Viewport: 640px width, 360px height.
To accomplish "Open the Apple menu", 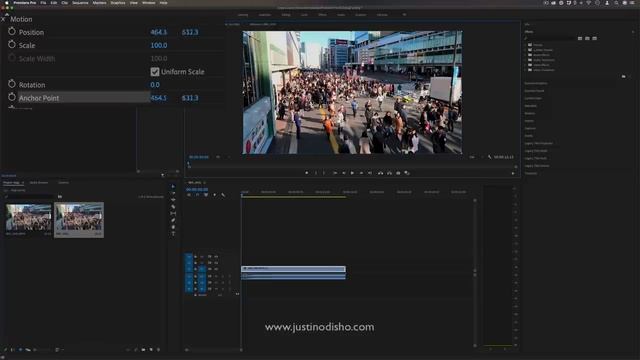I will [6, 2].
